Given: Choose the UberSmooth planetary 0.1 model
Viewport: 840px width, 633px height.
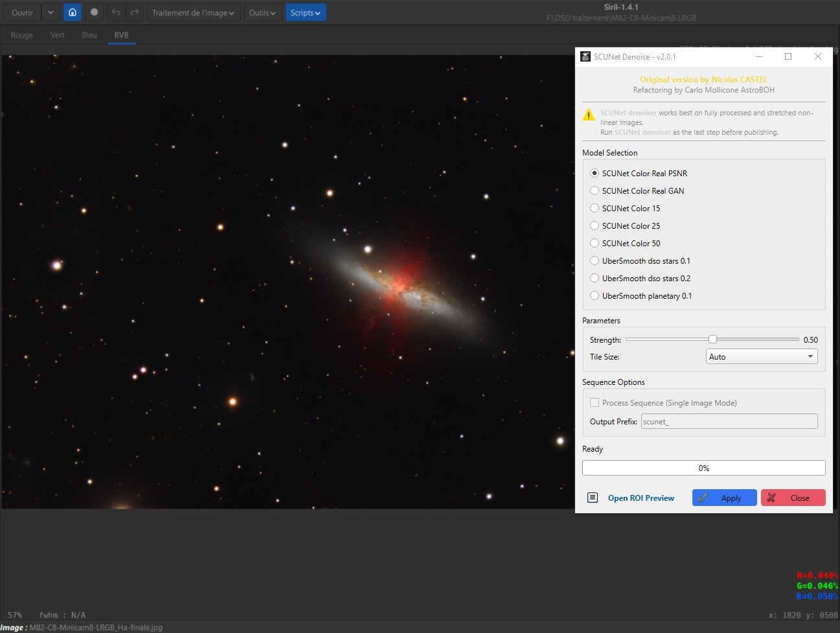Looking at the screenshot, I should click(x=595, y=295).
